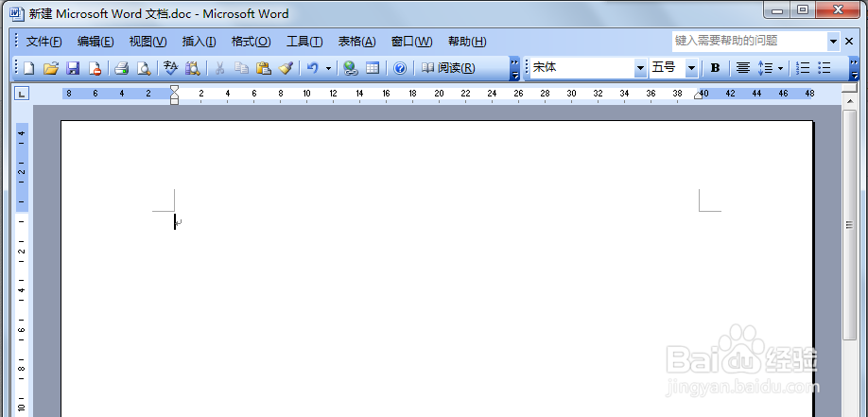
Task: Create a new blank document
Action: (28, 68)
